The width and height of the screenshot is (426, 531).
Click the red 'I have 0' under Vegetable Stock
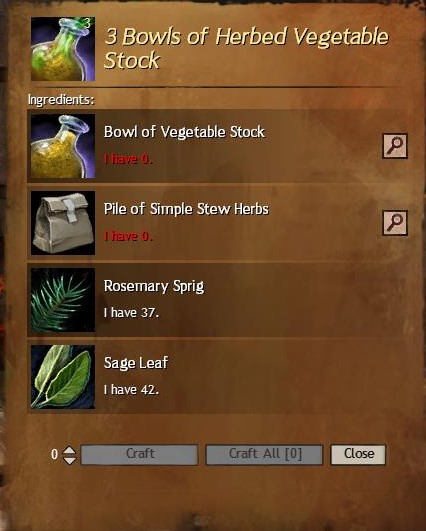128,159
